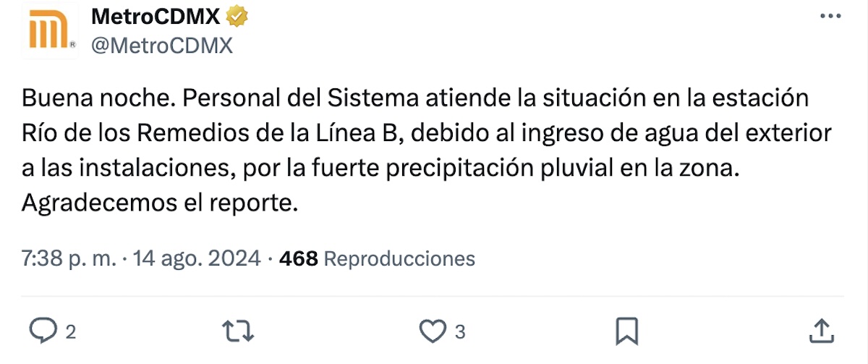Click the @MetroCDMX handle
Screen dimensions: 868x364
(161, 46)
